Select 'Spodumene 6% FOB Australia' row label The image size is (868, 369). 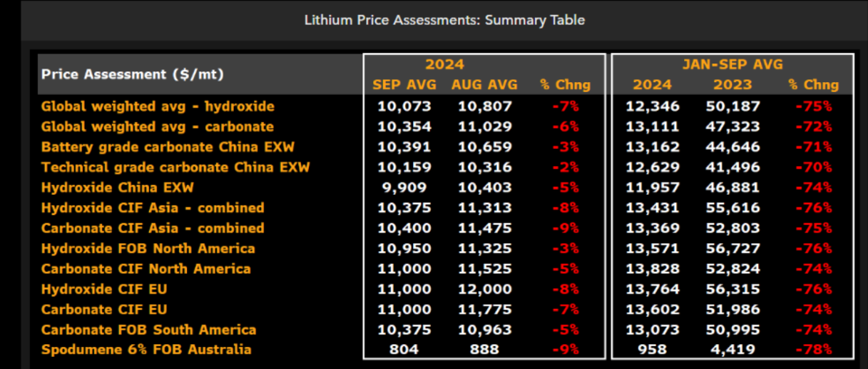pyautogui.click(x=146, y=350)
